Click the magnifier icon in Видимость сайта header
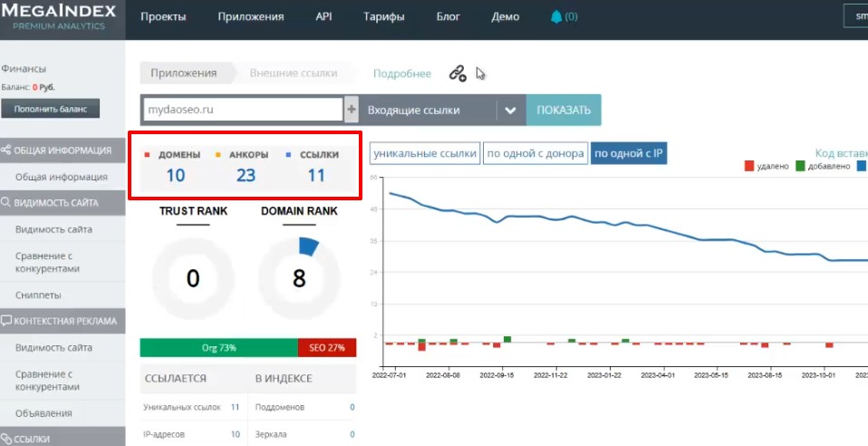The width and height of the screenshot is (868, 446). tap(6, 203)
